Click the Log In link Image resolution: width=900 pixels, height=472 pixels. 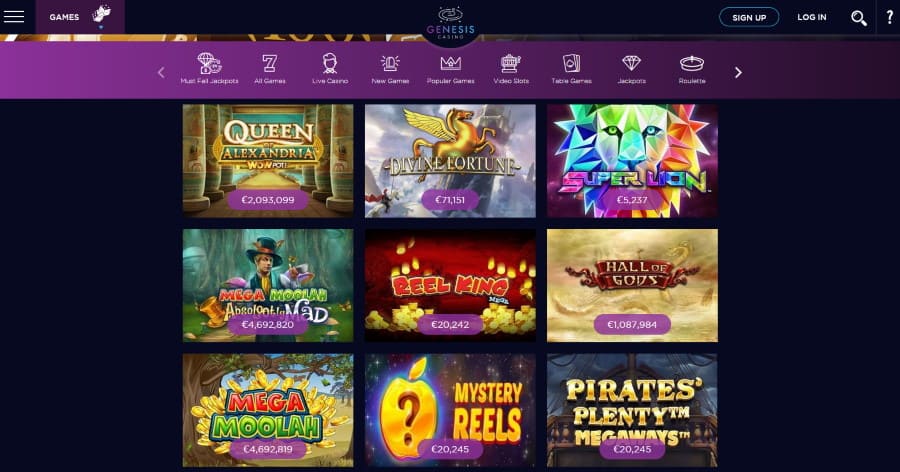[x=812, y=17]
